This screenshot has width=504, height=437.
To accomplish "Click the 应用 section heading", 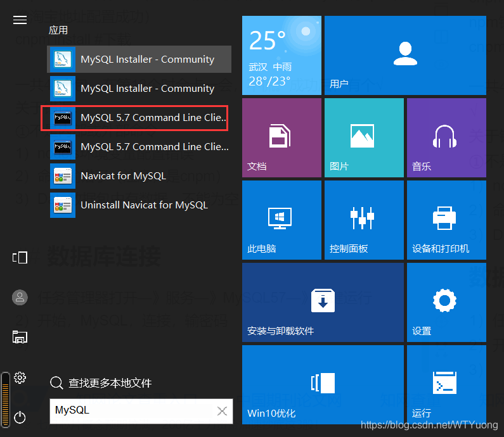I will (58, 30).
